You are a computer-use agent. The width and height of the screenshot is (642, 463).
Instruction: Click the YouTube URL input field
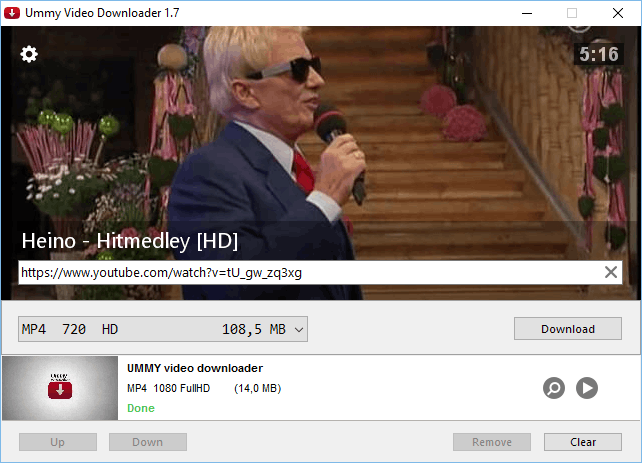pos(320,273)
